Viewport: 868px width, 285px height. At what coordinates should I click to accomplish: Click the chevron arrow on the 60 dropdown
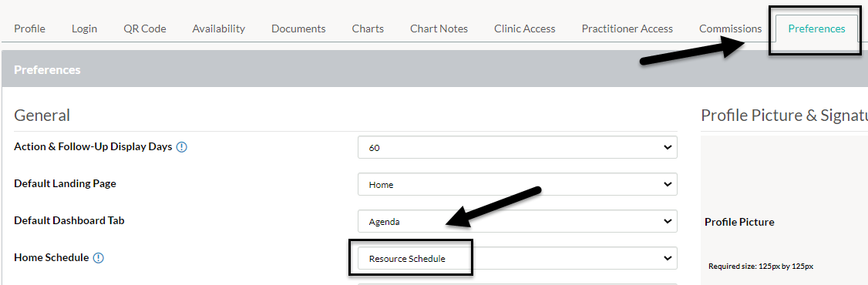point(667,148)
